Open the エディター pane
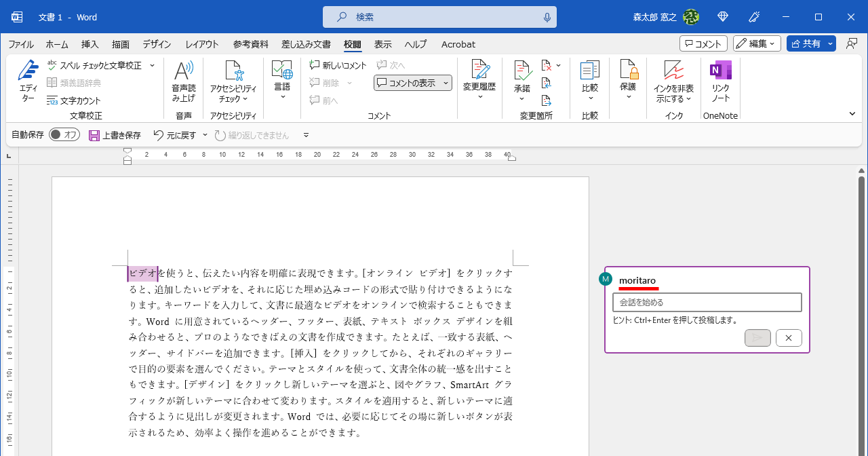This screenshot has width=868, height=456. 28,81
